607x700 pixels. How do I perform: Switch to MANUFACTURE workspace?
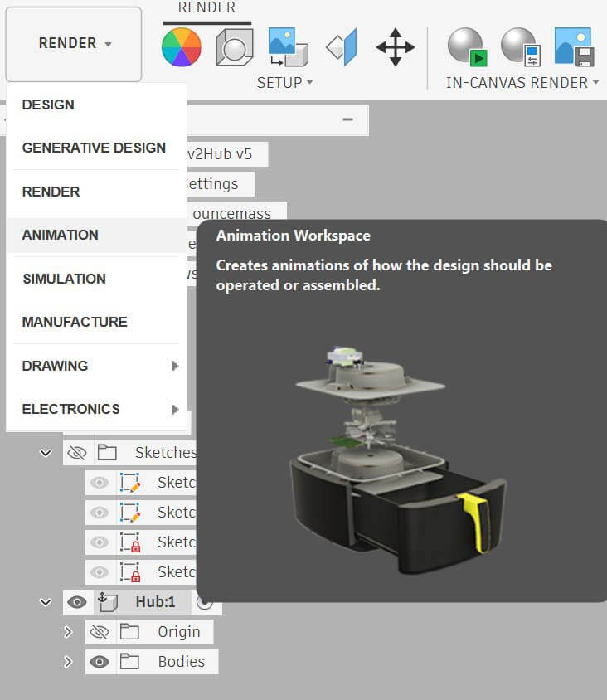click(97, 322)
